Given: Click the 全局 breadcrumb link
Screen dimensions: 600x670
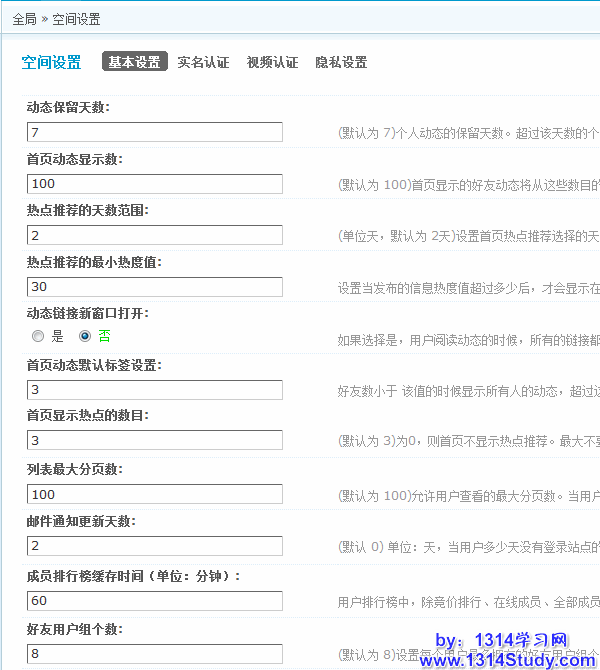Looking at the screenshot, I should tap(24, 19).
